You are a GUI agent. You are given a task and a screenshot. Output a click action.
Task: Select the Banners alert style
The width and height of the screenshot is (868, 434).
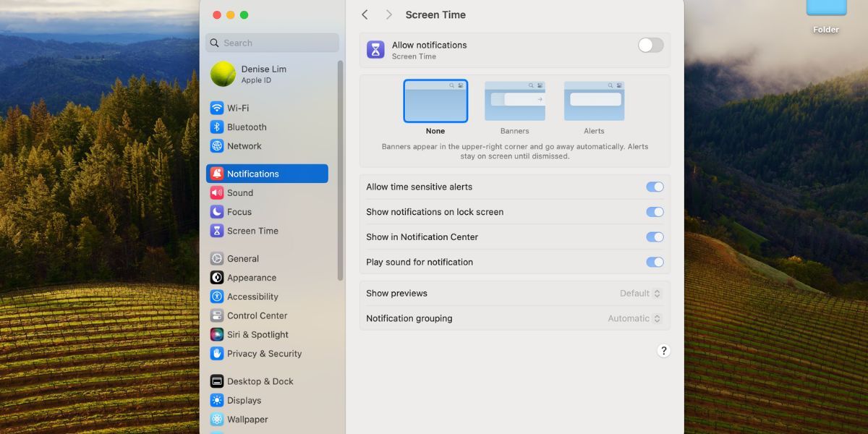tap(514, 101)
